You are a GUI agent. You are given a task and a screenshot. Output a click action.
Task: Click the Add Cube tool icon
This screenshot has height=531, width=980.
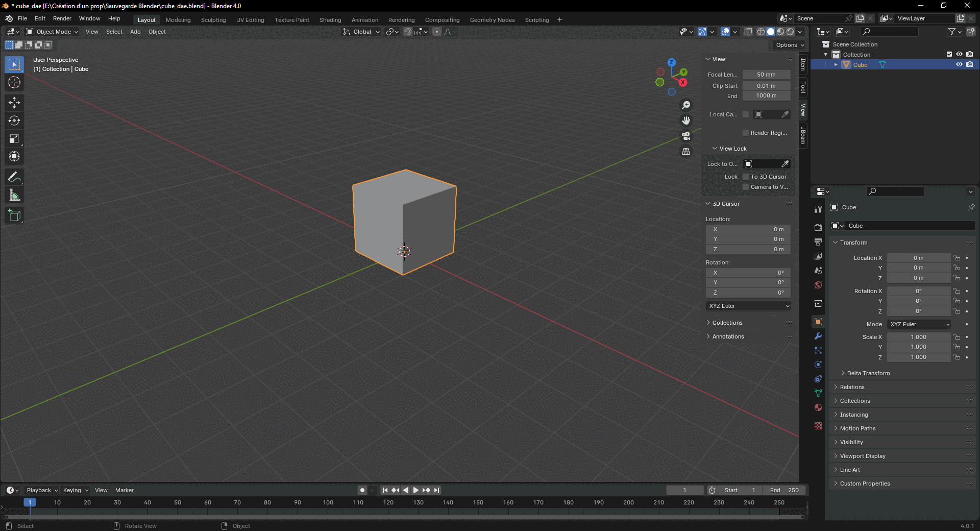point(14,215)
